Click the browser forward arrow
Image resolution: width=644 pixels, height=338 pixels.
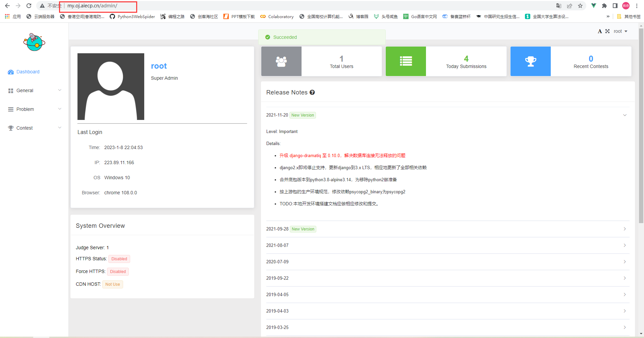tap(18, 6)
